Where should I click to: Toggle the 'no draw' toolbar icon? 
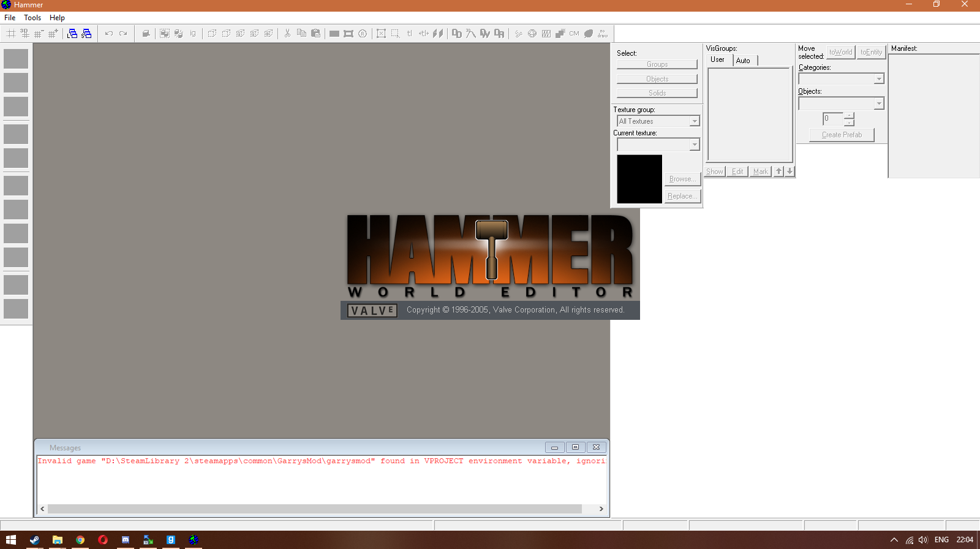[x=603, y=34]
